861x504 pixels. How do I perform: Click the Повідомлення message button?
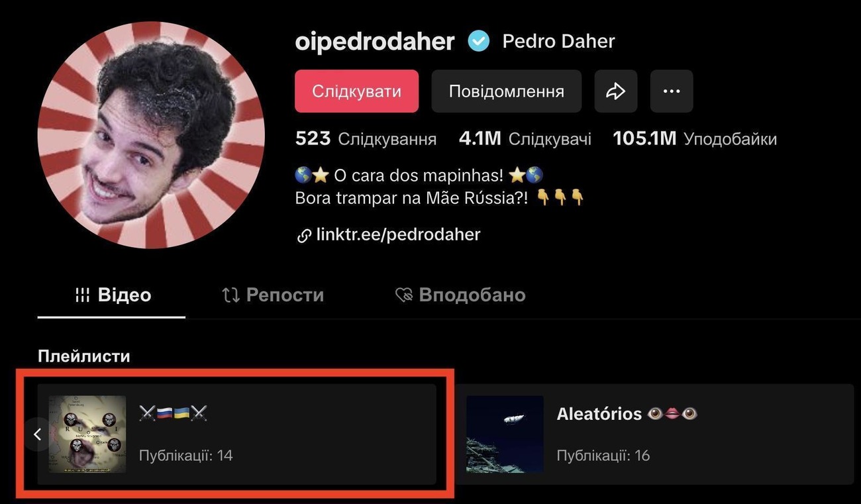point(507,91)
